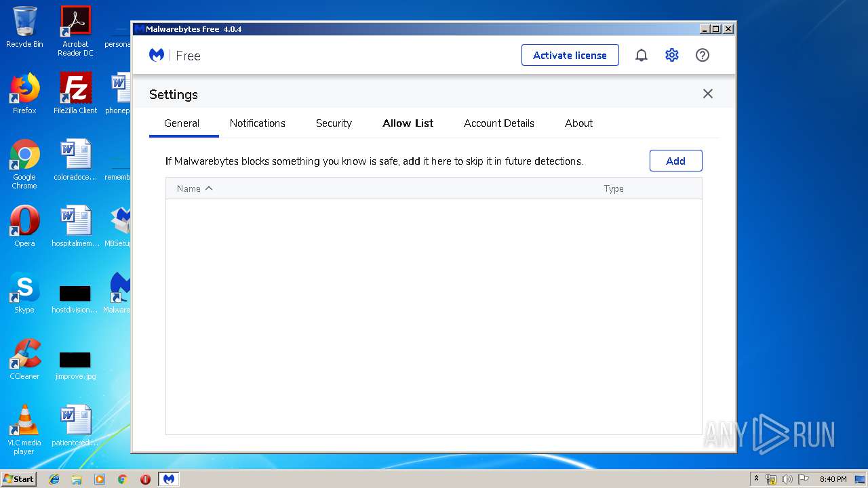Launch Skype desktop icon
868x488 pixels.
tap(24, 293)
